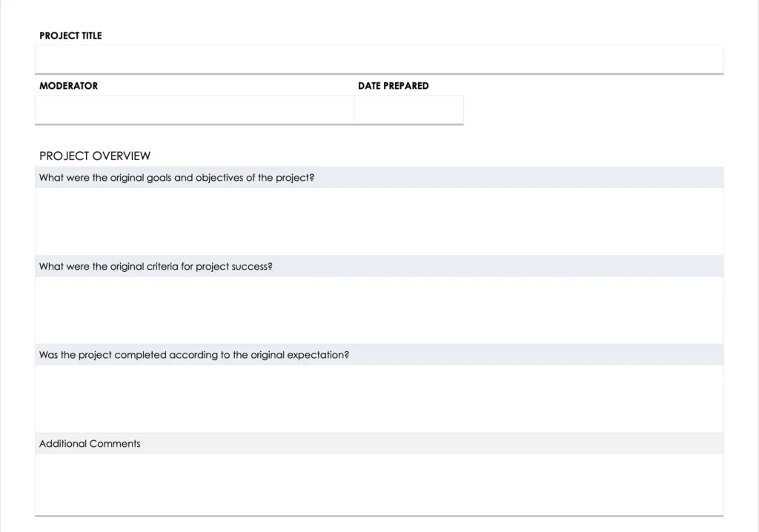Click the DATE PREPARED label
759x532 pixels.
tap(393, 86)
